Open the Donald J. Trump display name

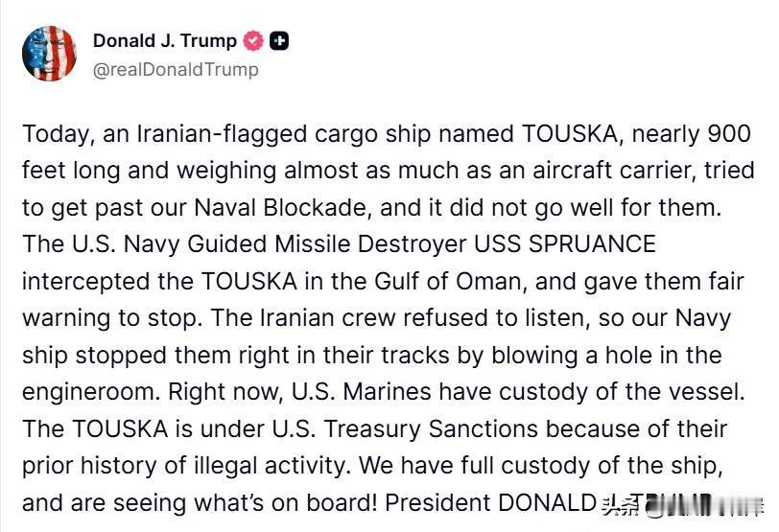tap(164, 40)
